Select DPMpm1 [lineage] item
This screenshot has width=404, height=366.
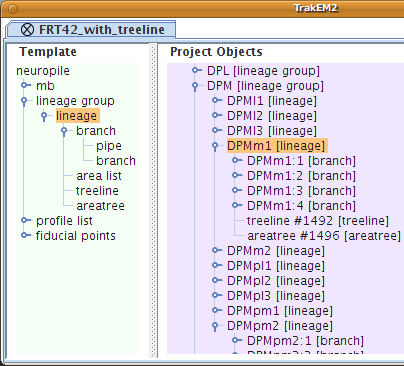tap(280, 311)
